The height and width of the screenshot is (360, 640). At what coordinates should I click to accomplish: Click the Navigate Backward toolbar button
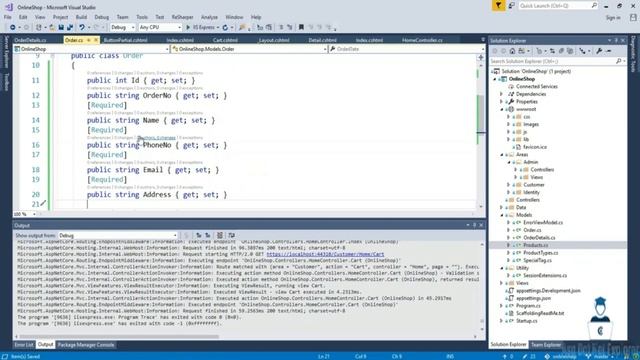(13, 27)
